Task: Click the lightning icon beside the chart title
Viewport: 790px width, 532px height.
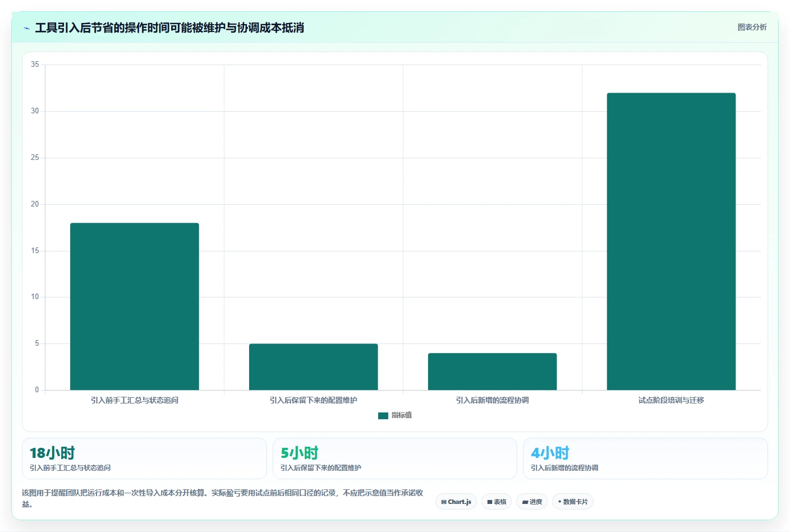Action: point(26,28)
